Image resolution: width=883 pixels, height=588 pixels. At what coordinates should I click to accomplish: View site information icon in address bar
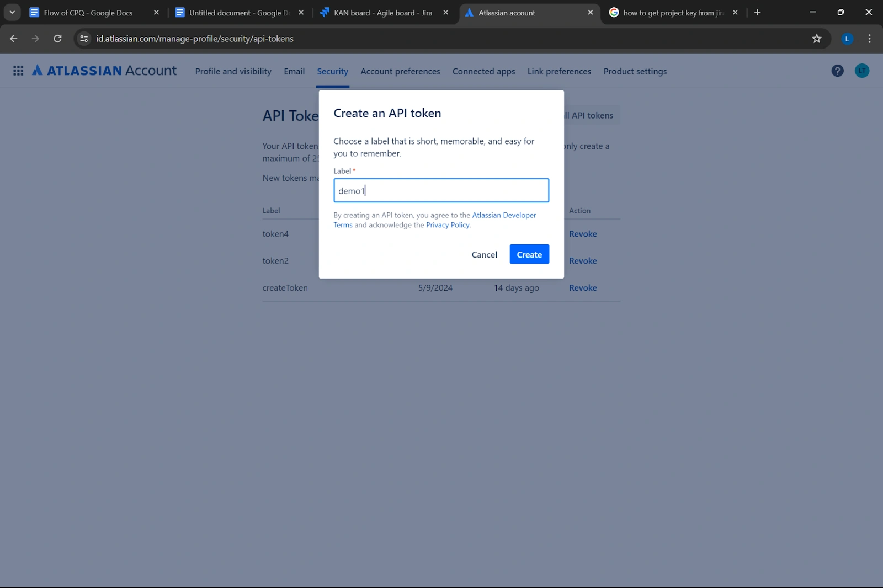83,39
